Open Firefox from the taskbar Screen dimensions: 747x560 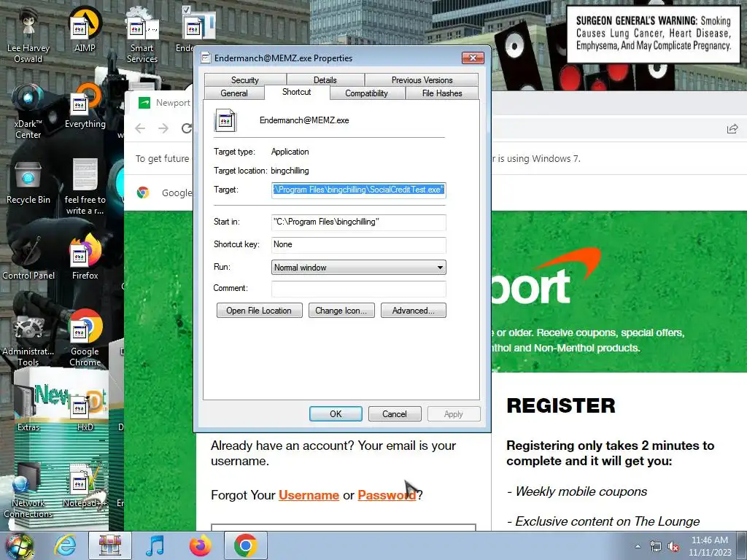point(200,545)
